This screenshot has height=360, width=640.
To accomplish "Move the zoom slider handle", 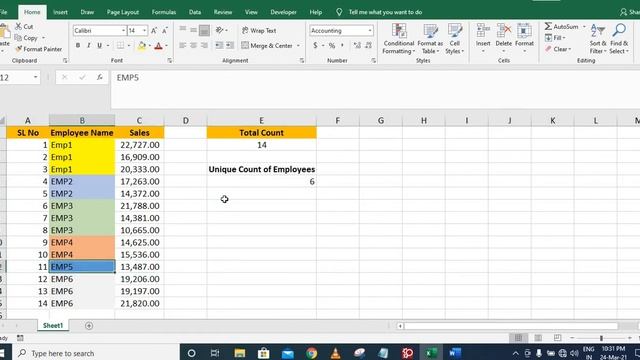I will coord(601,338).
